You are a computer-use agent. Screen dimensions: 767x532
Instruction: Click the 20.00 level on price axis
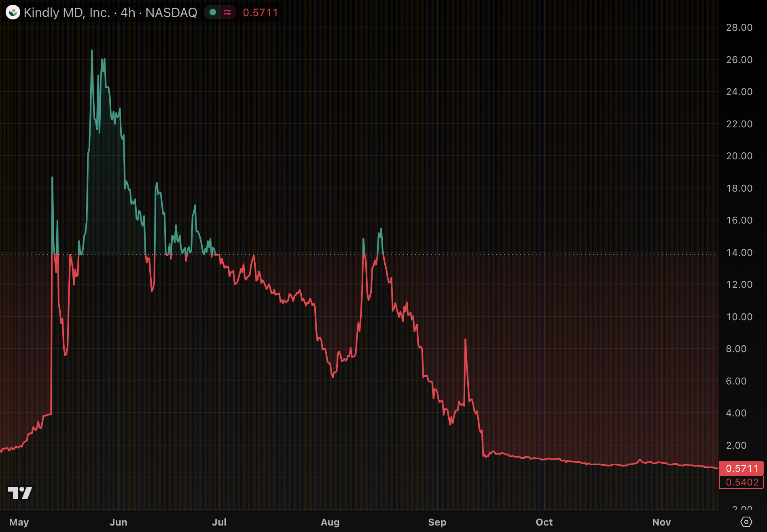coord(739,156)
